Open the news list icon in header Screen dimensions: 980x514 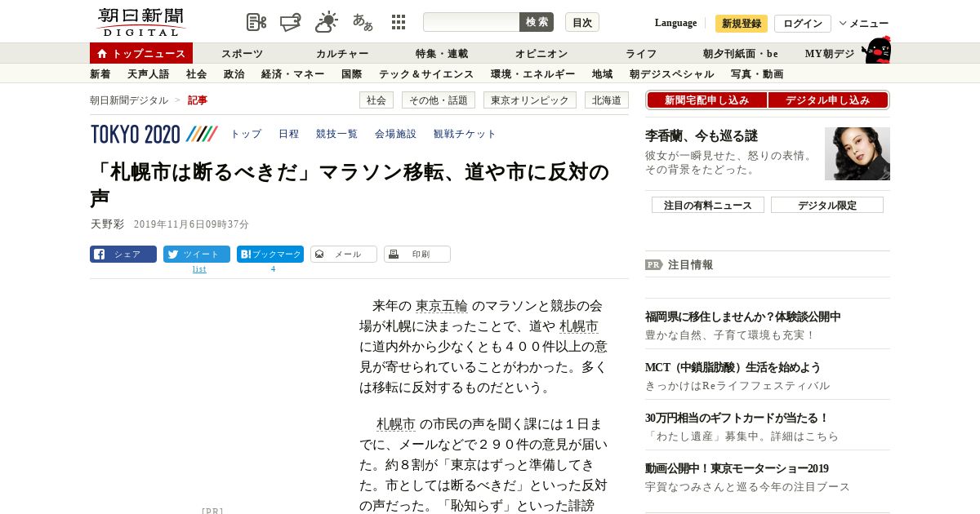(x=256, y=22)
